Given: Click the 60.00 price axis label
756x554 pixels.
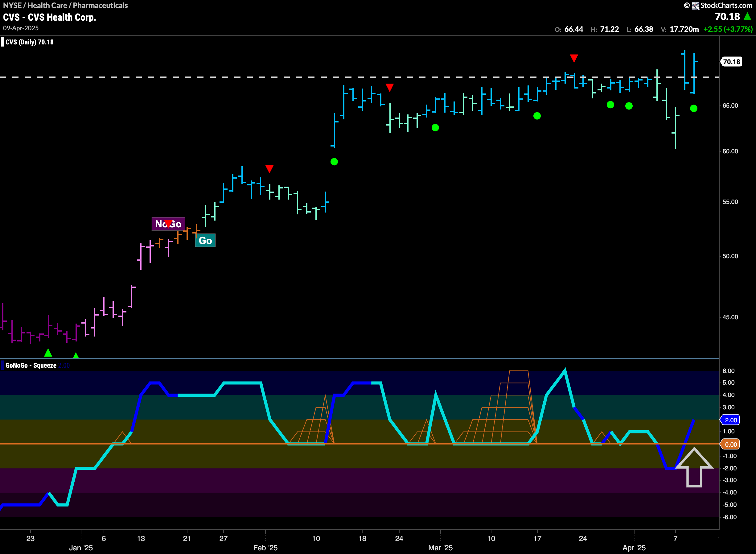Looking at the screenshot, I should tap(730, 151).
